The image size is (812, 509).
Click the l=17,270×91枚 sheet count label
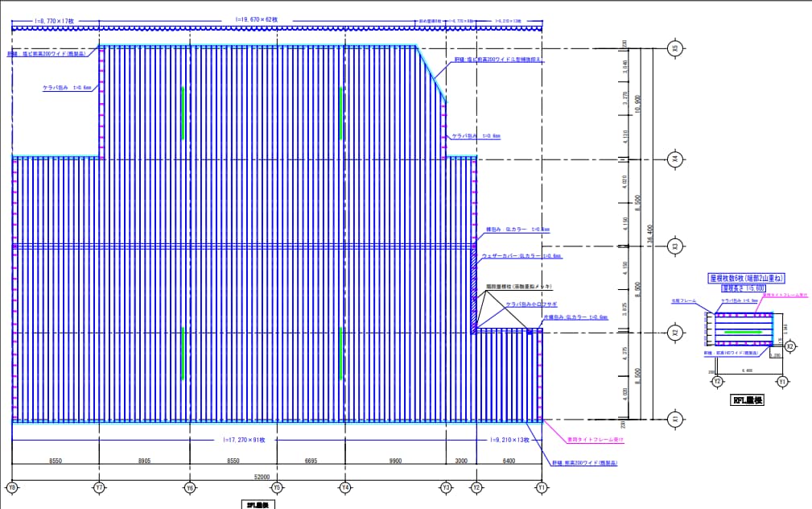(x=244, y=440)
